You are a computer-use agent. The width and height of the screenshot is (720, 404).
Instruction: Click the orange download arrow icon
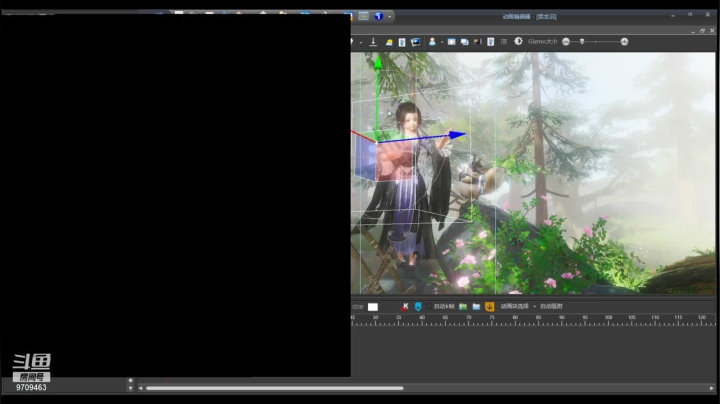[489, 306]
